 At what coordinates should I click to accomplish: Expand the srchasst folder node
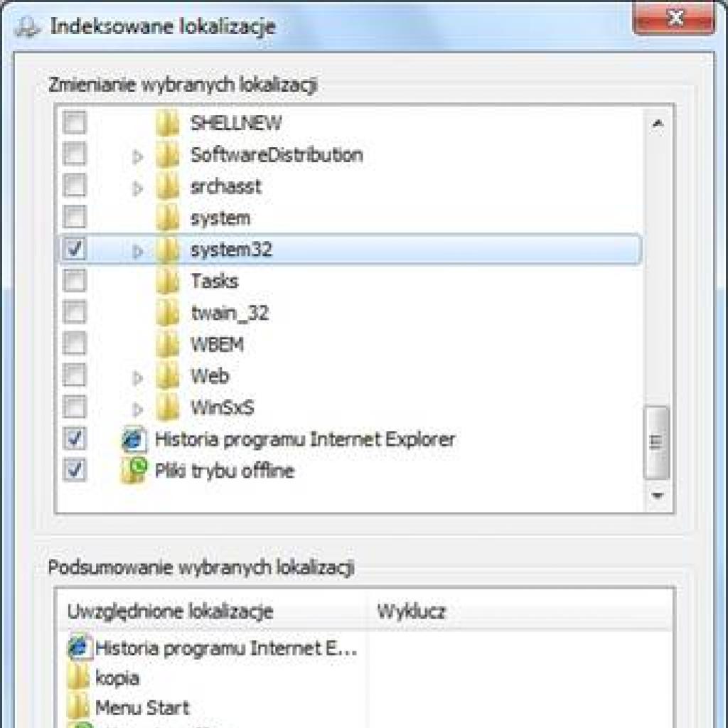[x=138, y=188]
